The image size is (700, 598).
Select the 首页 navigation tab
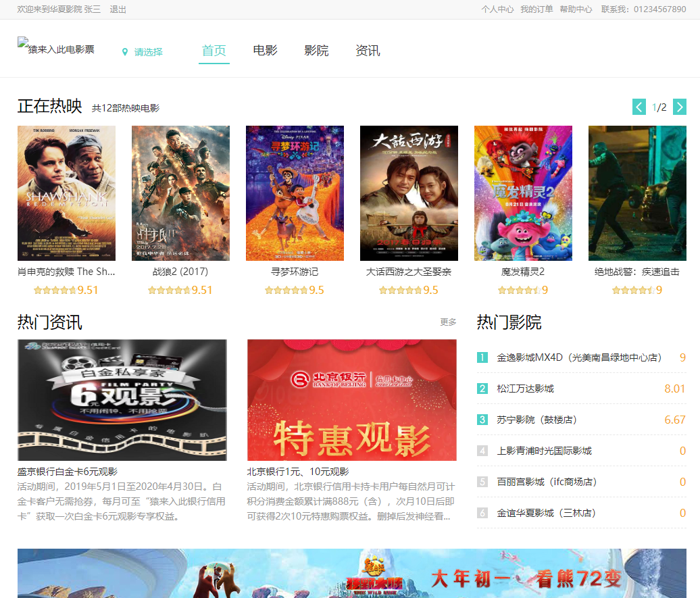(x=214, y=51)
